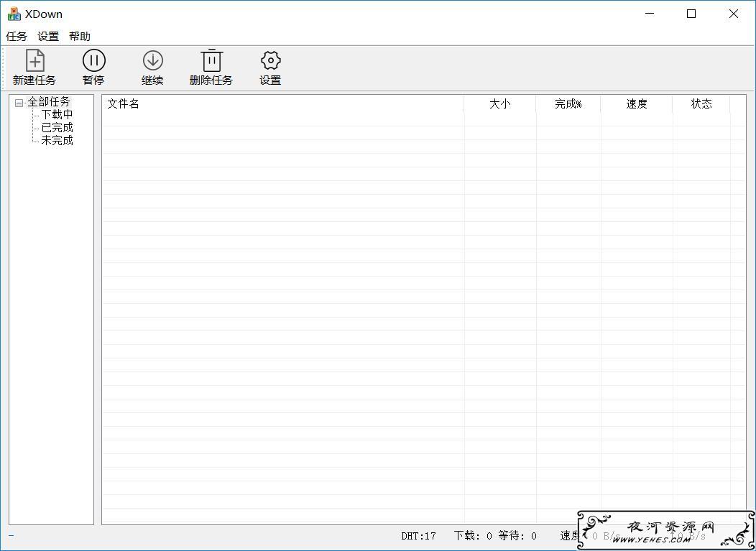This screenshot has width=756, height=551.
Task: Maximize the XDown window
Action: coord(691,14)
